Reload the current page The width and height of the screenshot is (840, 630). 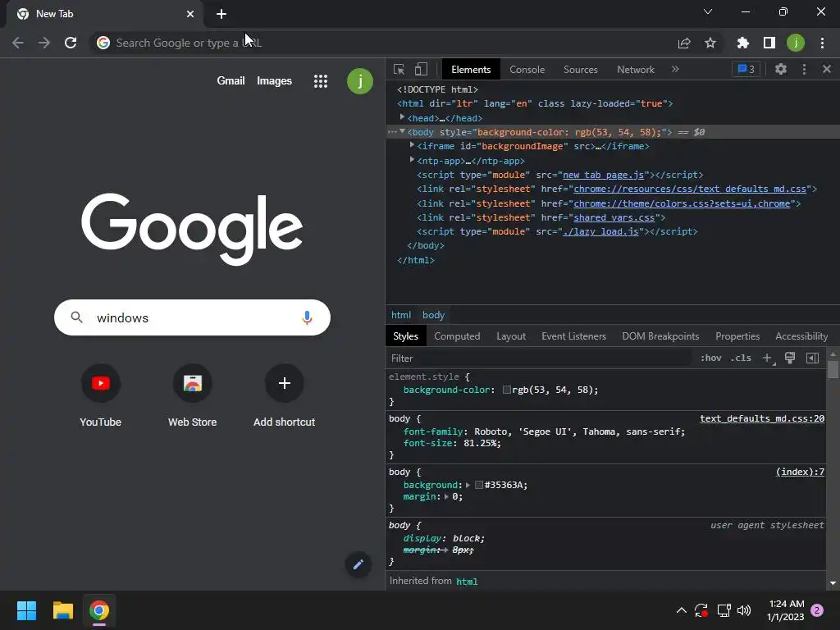[x=71, y=43]
